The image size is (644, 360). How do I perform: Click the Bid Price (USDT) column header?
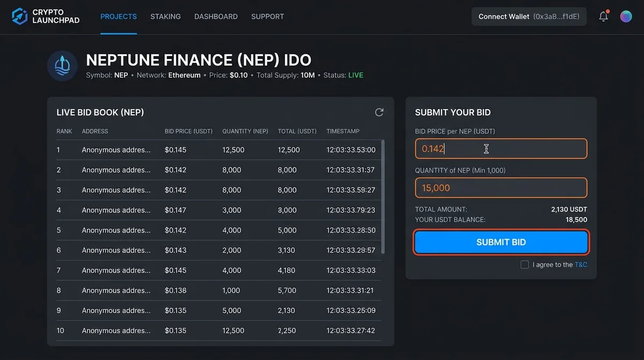point(189,131)
